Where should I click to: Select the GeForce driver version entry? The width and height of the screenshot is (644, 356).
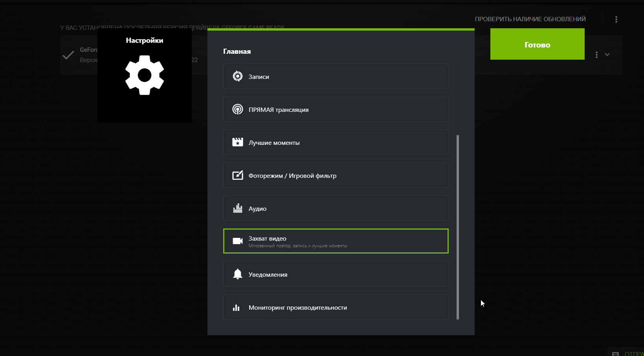pos(88,55)
